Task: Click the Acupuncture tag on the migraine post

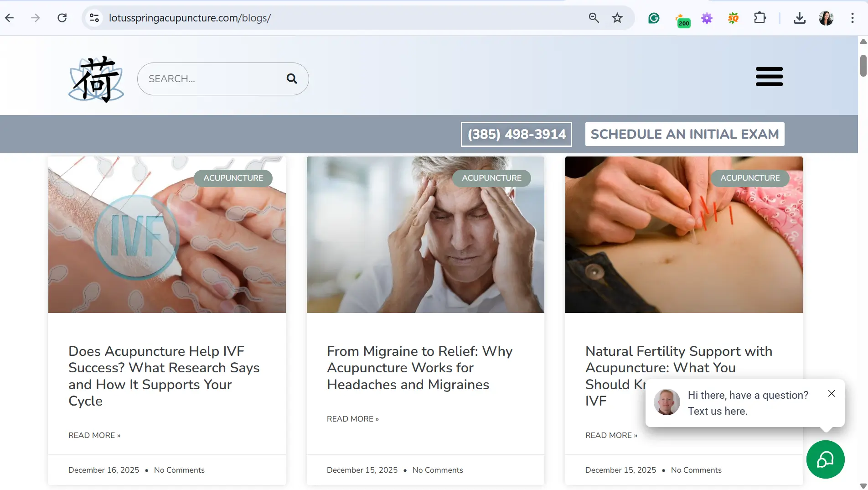Action: 491,178
